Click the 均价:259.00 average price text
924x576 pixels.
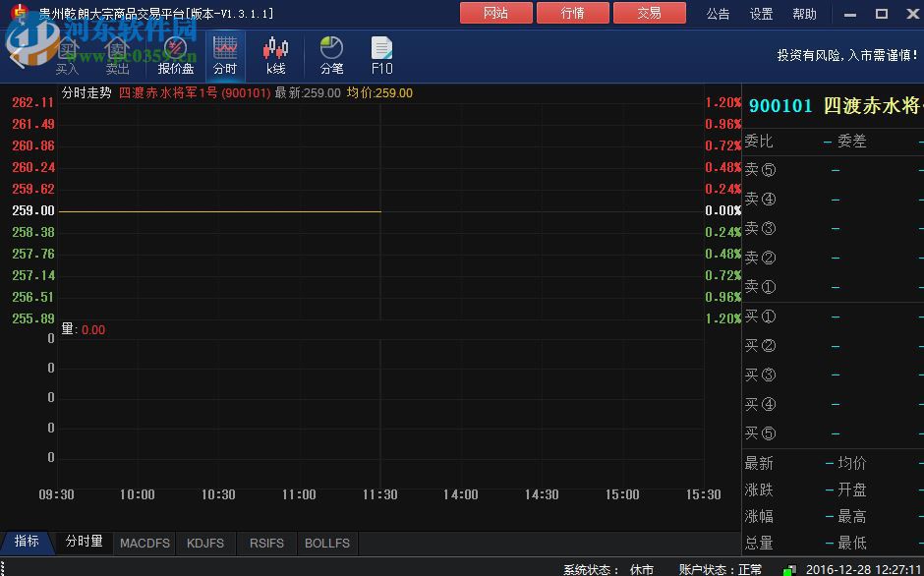coord(379,93)
